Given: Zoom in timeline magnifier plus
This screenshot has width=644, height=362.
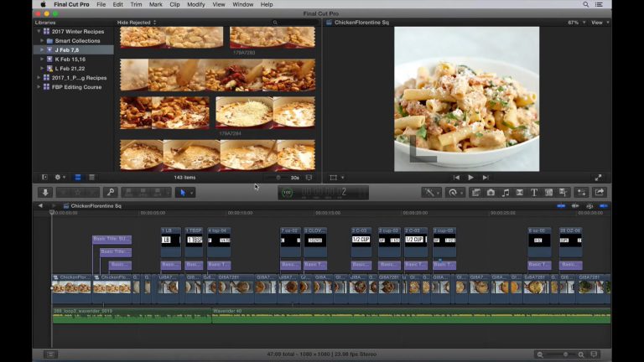Looking at the screenshot, I should tap(581, 354).
